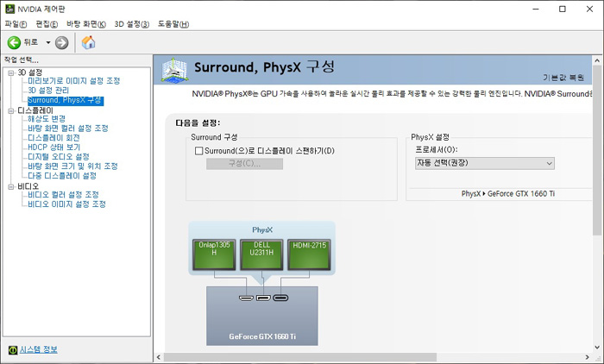Screen dimensions: 604x364
Task: Click the 디스플레이 category label
Action: pos(35,110)
